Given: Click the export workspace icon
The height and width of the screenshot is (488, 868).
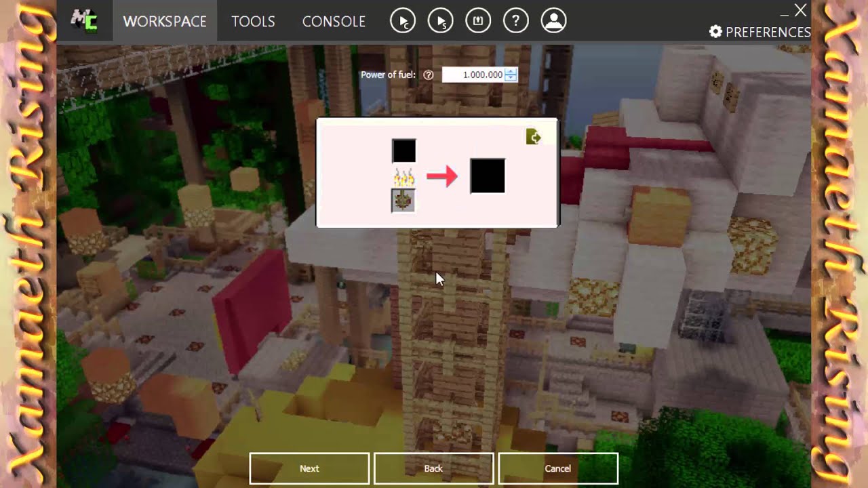Looking at the screenshot, I should click(x=478, y=21).
